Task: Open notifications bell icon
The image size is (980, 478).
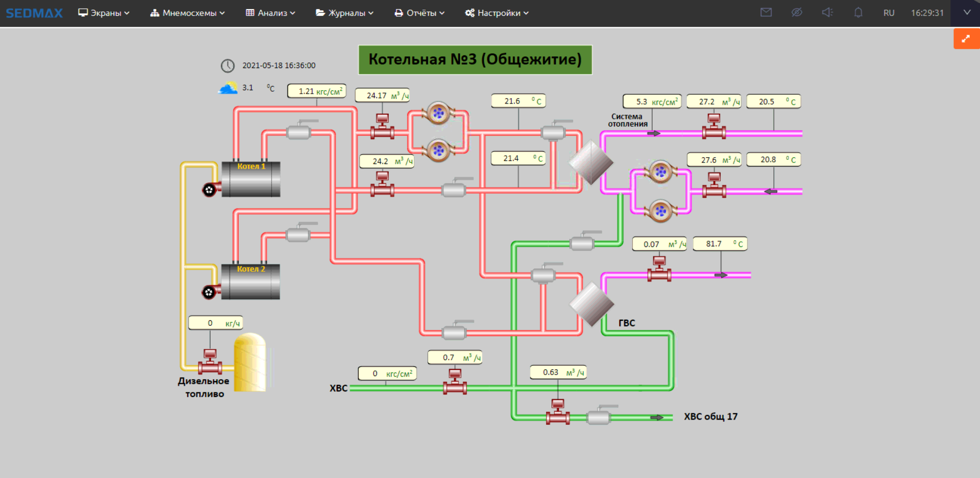Action: pyautogui.click(x=858, y=13)
